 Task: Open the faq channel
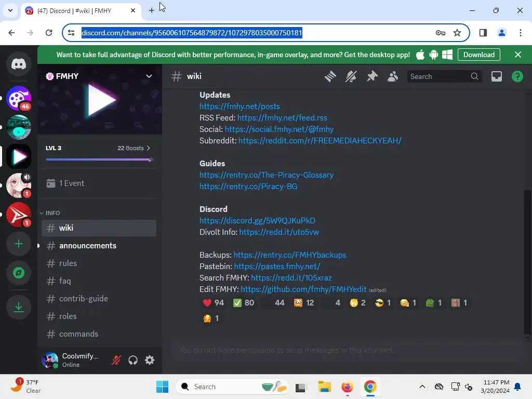tap(99, 281)
